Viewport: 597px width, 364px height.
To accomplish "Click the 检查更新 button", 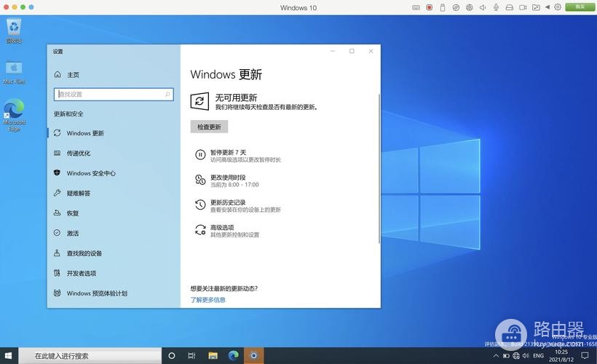I will 209,127.
